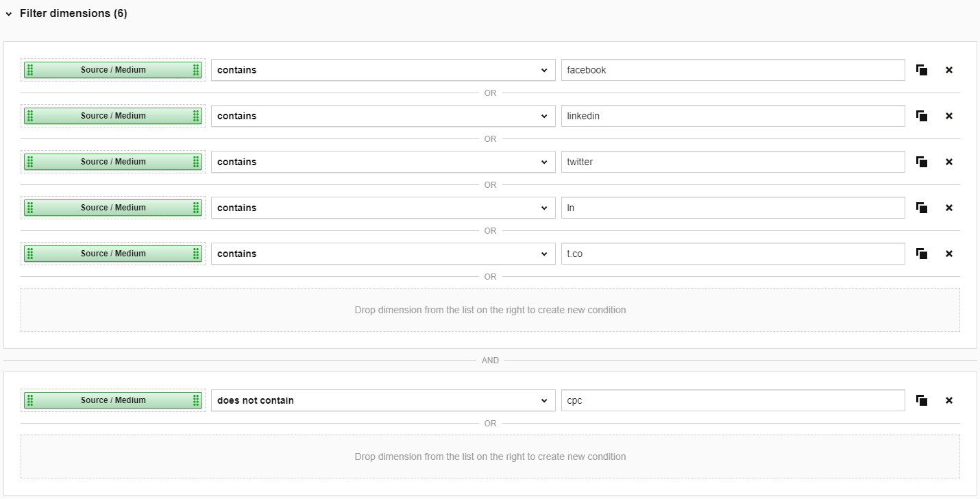Focus the cpc value input field
980x499 pixels.
coord(732,400)
